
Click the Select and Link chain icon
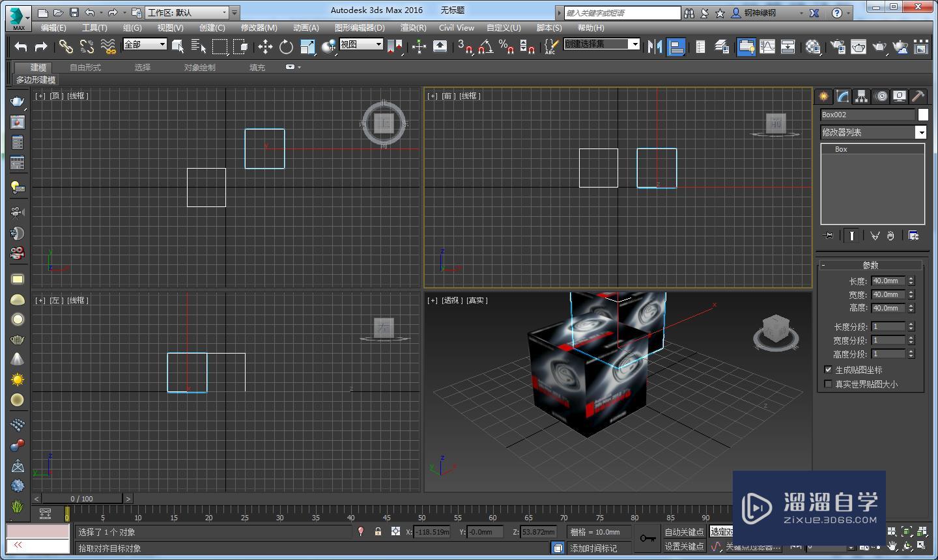[x=66, y=46]
